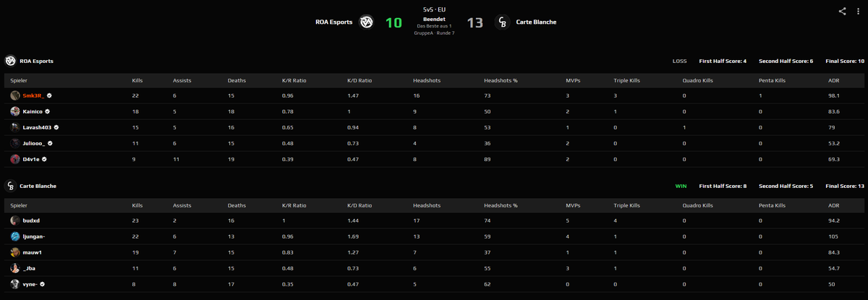Image resolution: width=868 pixels, height=300 pixels.
Task: Click Juliooo_ player avatar
Action: pyautogui.click(x=15, y=143)
